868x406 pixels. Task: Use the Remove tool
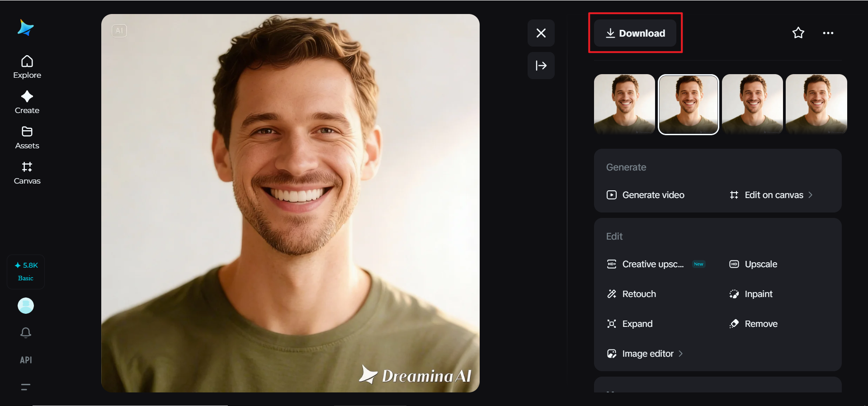[753, 324]
